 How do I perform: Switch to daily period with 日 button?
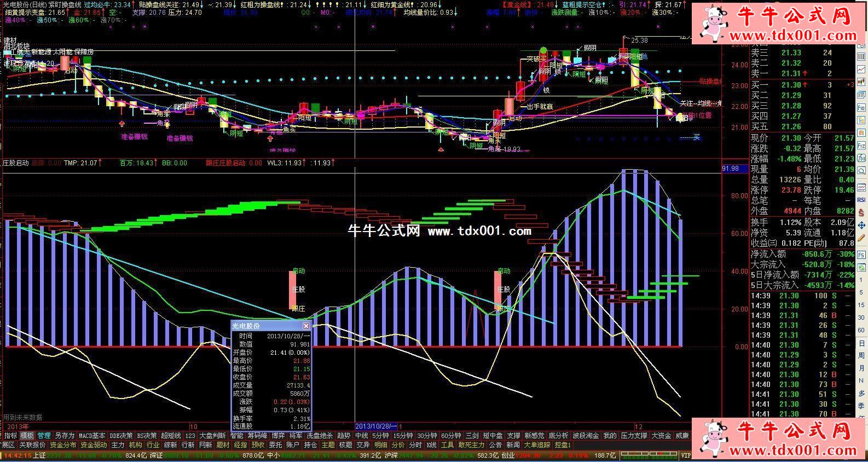click(861, 343)
